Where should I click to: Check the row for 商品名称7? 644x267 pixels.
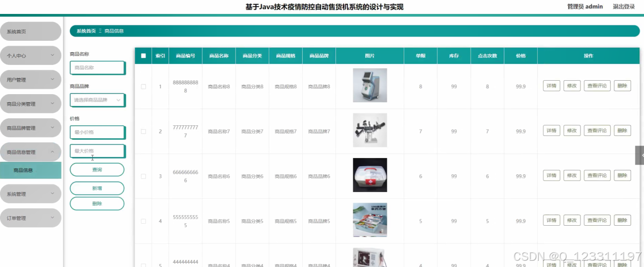(x=143, y=131)
